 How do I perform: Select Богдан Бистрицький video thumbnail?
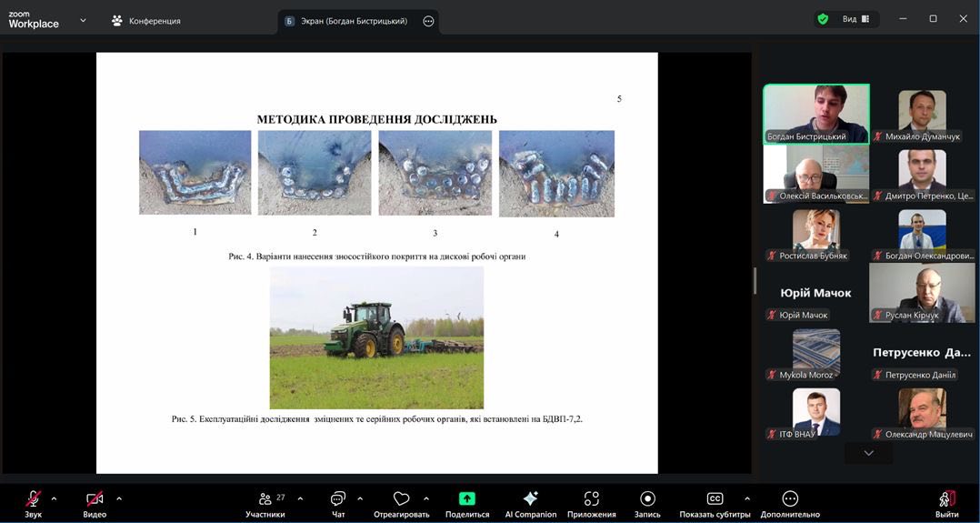tap(815, 114)
